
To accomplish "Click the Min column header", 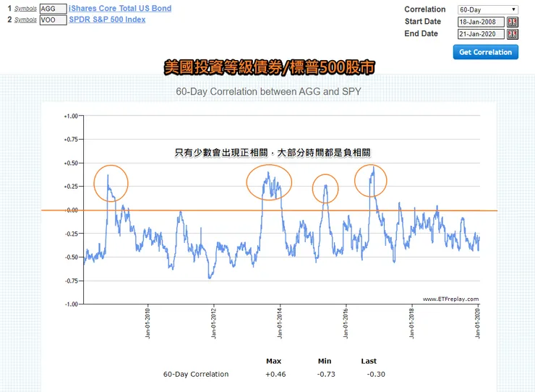I will coord(325,361).
